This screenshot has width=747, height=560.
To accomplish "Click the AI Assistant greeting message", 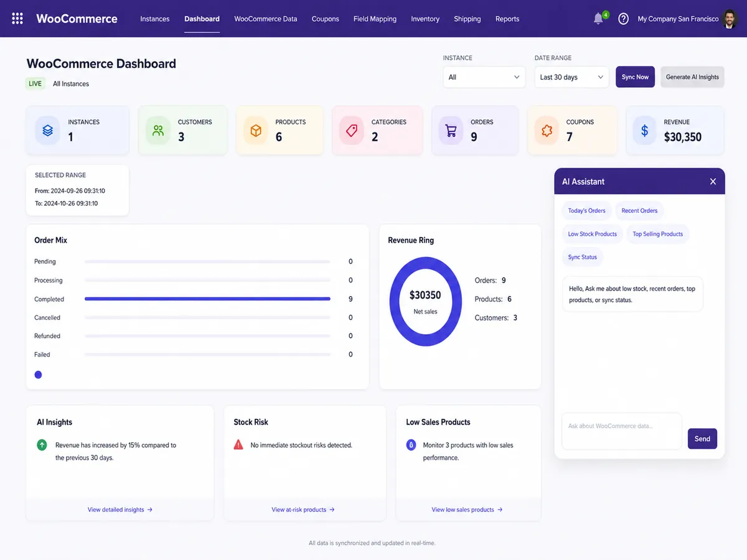I will [x=632, y=294].
